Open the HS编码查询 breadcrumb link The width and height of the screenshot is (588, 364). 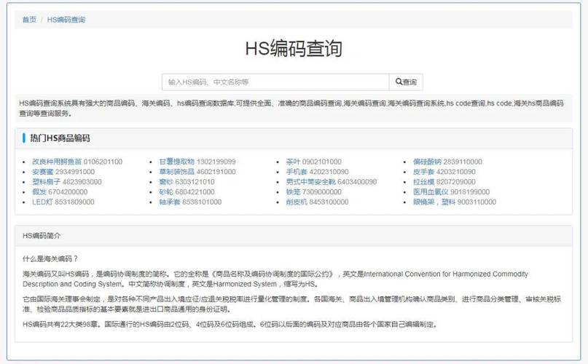click(66, 20)
